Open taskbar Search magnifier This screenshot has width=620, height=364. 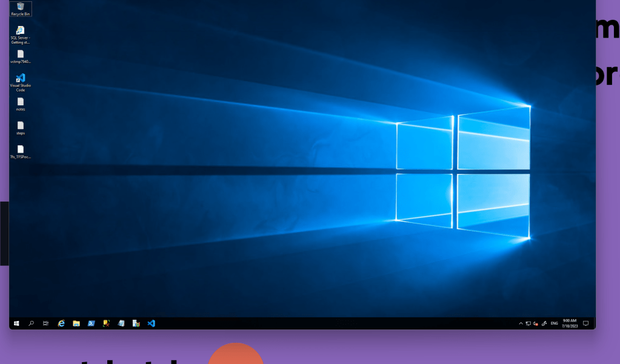pyautogui.click(x=32, y=323)
